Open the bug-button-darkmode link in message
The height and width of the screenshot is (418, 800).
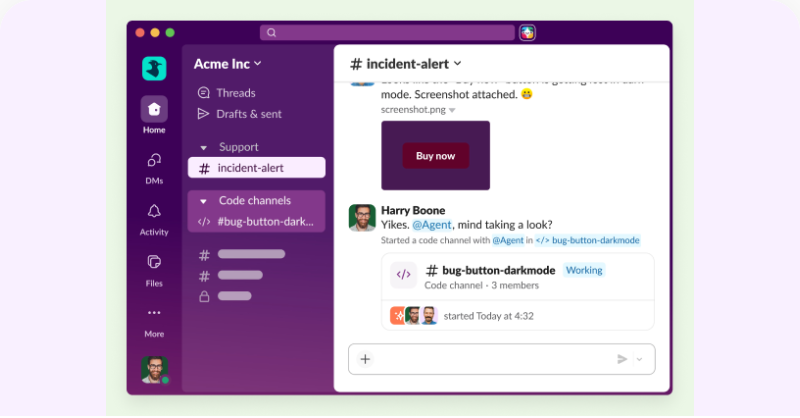(587, 240)
